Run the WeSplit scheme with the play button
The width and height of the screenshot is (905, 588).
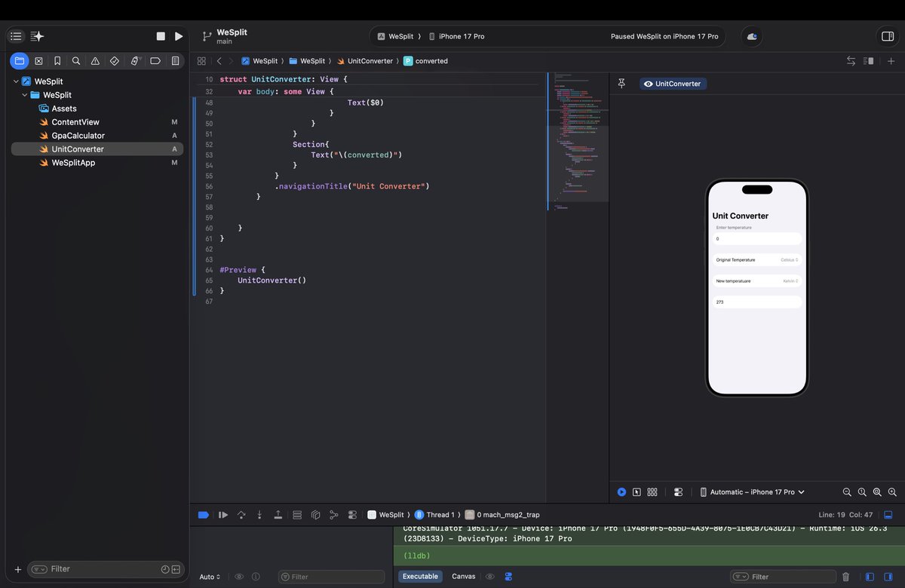click(179, 36)
